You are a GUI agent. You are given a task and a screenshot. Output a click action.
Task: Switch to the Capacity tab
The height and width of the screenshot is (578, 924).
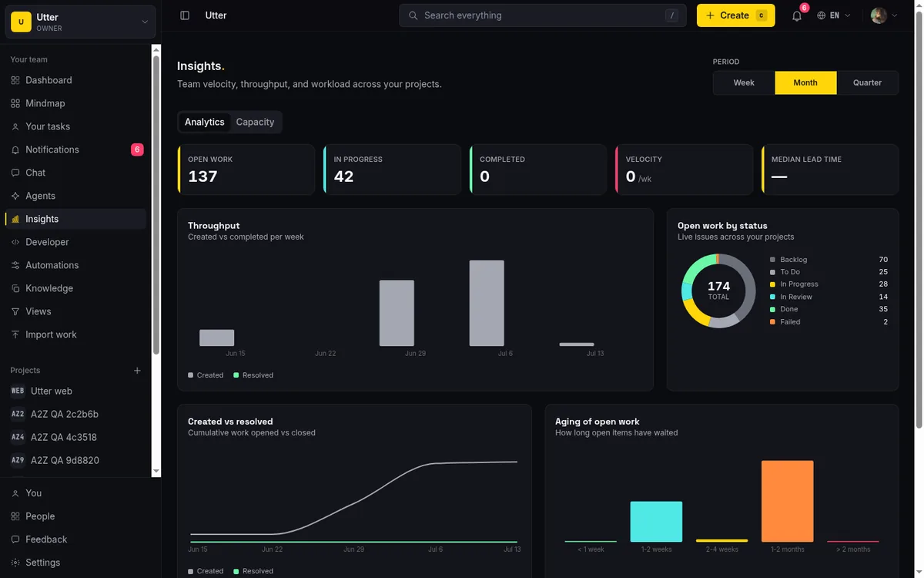point(255,122)
